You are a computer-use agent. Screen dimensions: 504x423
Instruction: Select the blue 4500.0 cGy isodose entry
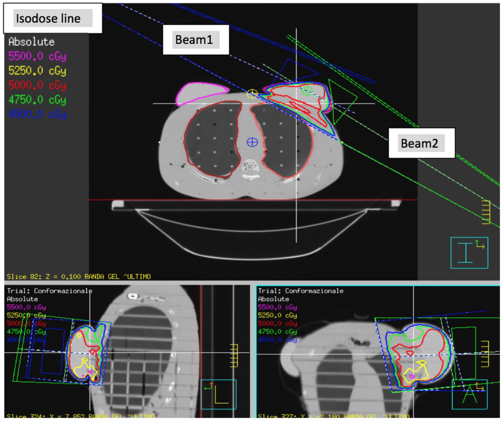pos(37,114)
